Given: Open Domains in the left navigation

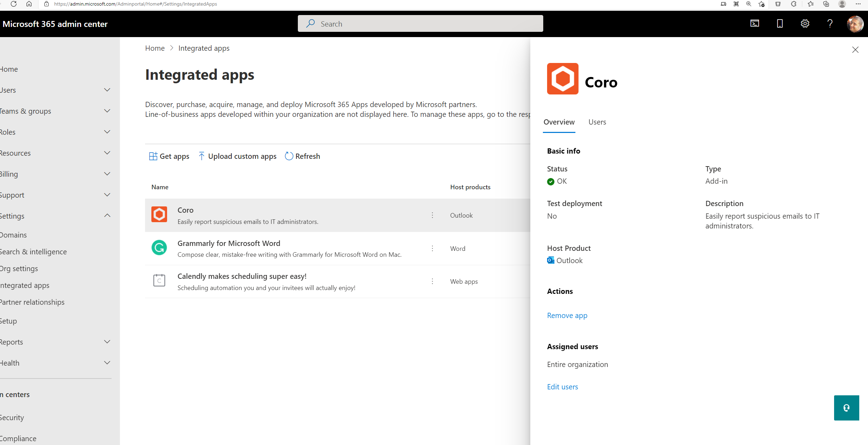Looking at the screenshot, I should (x=13, y=235).
